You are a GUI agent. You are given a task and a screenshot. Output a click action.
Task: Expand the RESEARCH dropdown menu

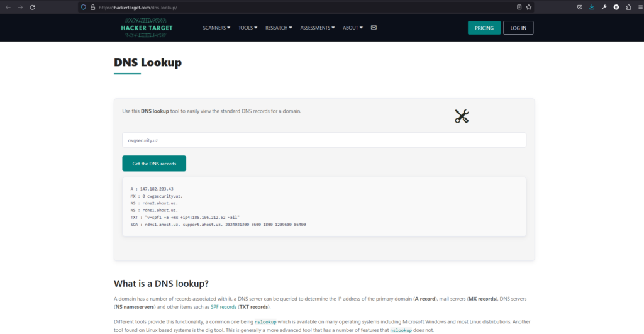[279, 28]
